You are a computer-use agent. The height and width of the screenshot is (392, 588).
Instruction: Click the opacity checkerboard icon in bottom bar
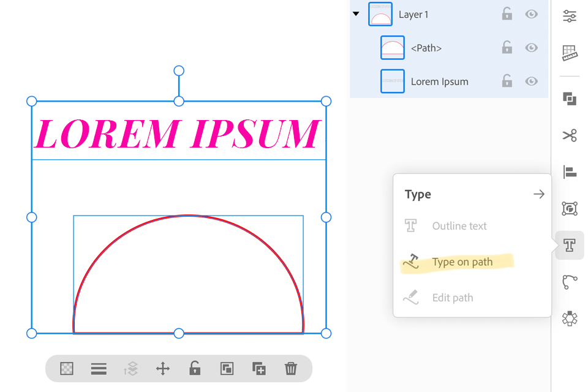[67, 369]
